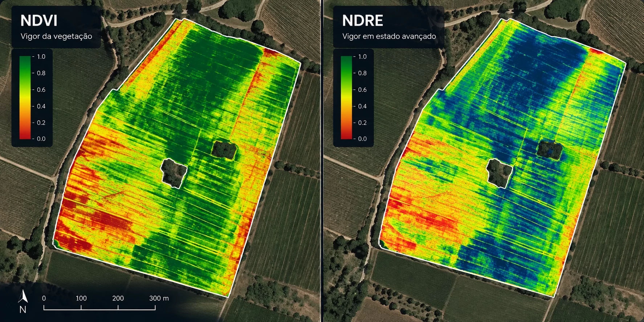The image size is (644, 322).
Task: Click the NDVI legend color gradient bar
Action: (25, 97)
